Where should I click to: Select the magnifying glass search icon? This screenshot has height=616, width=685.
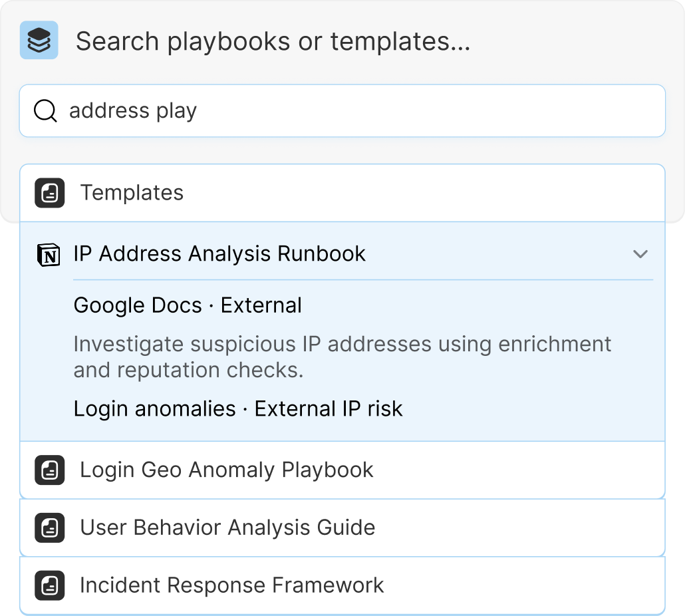[x=45, y=111]
